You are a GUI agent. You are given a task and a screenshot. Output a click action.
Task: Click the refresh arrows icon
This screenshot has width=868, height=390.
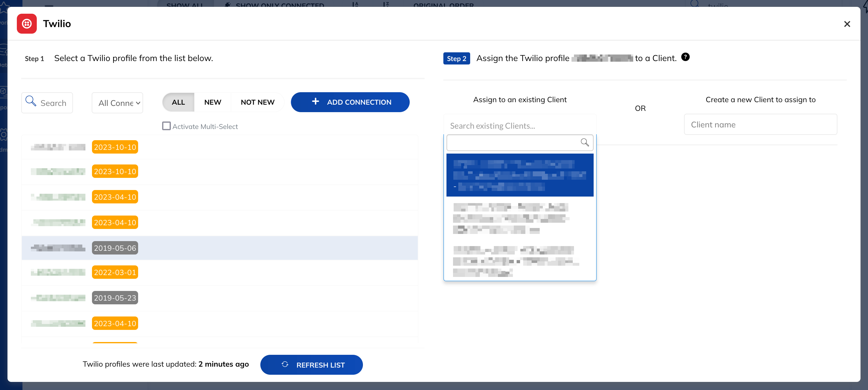pos(285,364)
